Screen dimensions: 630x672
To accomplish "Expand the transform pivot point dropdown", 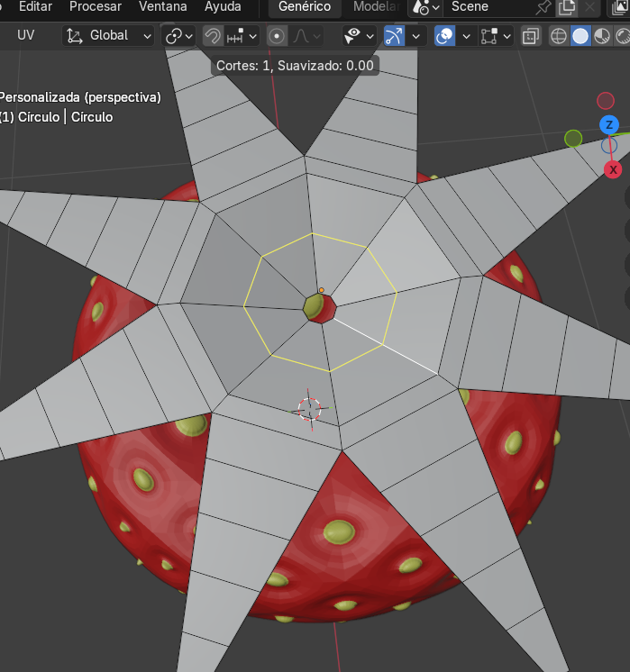I will [x=178, y=36].
